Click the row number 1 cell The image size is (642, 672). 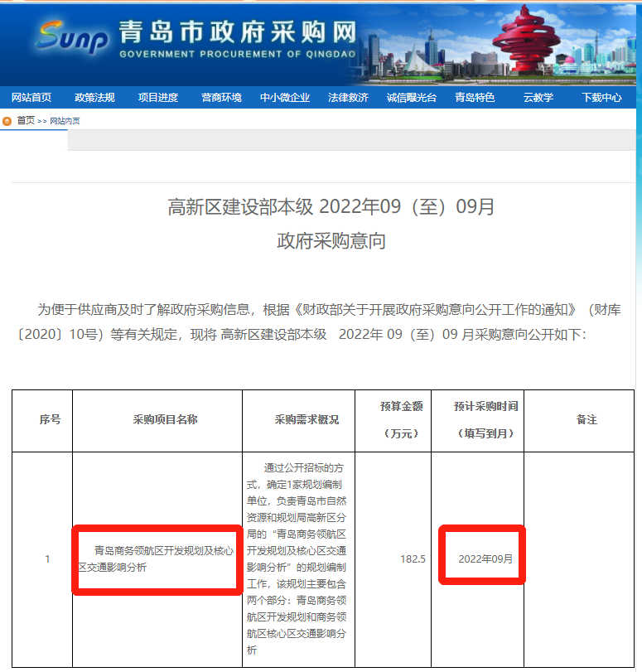click(47, 558)
